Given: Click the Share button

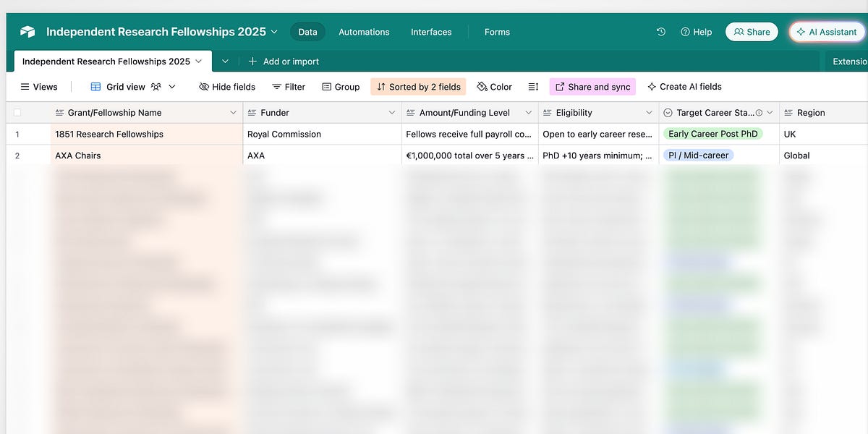Looking at the screenshot, I should pos(752,32).
